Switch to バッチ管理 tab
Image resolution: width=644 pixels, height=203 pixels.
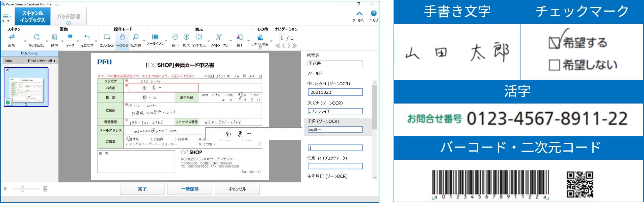[69, 17]
